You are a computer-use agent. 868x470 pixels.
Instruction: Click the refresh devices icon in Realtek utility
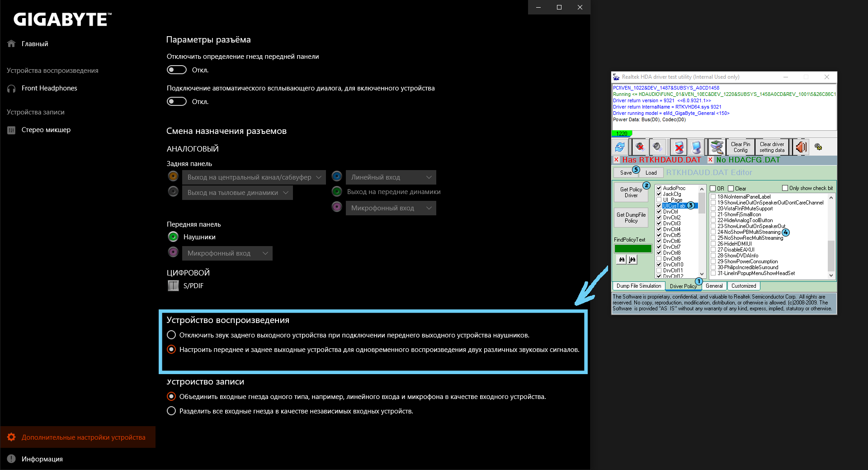619,147
